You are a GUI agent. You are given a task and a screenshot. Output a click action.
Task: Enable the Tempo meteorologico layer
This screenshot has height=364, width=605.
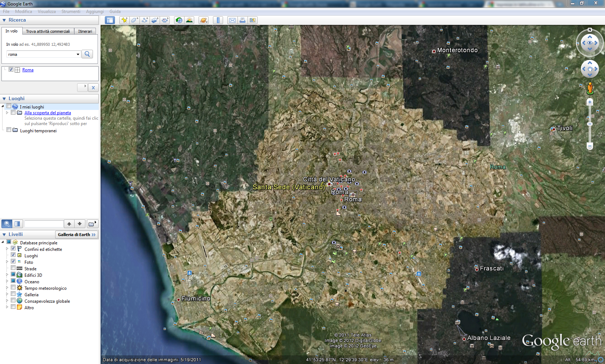13,287
